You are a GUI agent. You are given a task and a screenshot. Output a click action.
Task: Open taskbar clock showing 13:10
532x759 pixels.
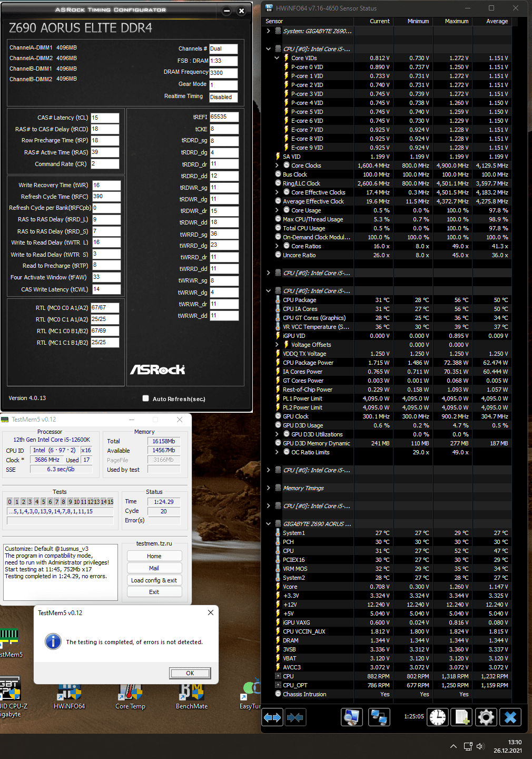508,746
